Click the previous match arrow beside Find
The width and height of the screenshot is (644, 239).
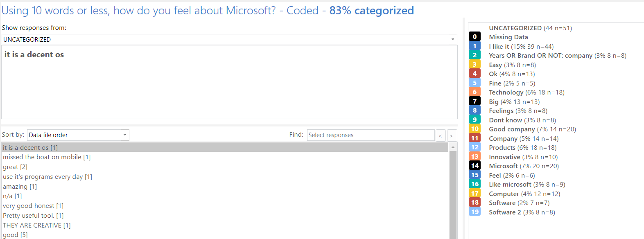click(441, 135)
